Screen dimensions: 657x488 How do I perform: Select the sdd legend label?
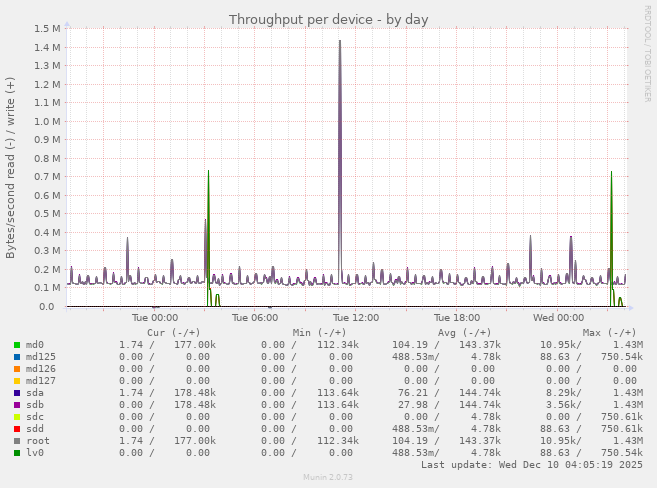coord(35,429)
